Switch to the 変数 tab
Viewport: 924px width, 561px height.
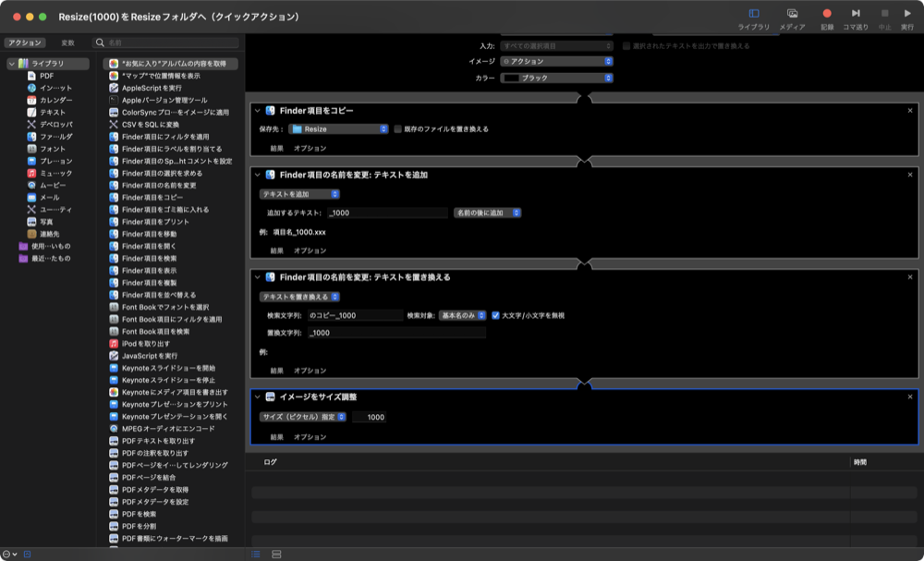[x=68, y=43]
